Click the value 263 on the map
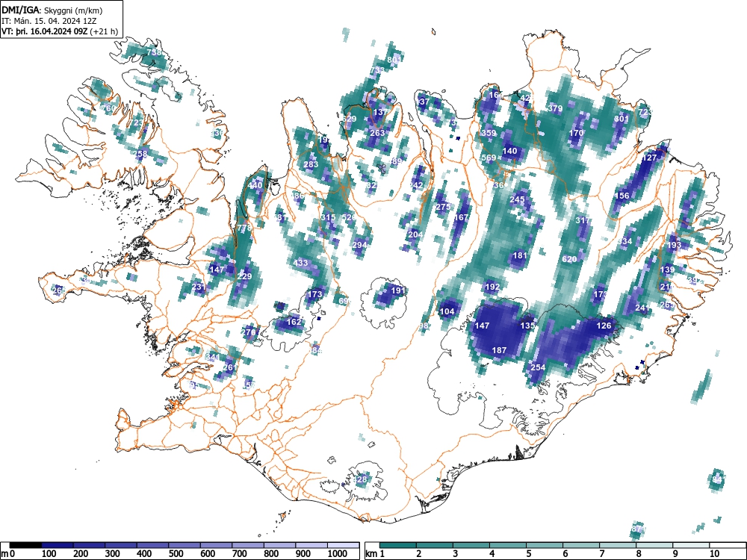 point(376,133)
